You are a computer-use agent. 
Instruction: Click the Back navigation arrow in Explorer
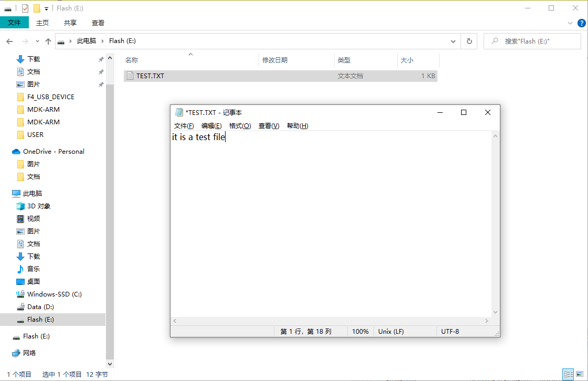click(x=10, y=41)
